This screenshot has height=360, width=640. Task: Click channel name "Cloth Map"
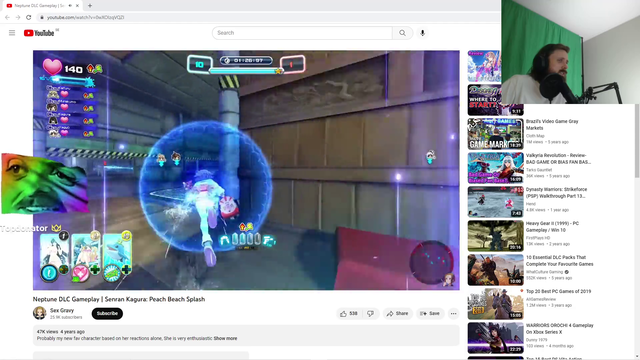click(x=535, y=136)
